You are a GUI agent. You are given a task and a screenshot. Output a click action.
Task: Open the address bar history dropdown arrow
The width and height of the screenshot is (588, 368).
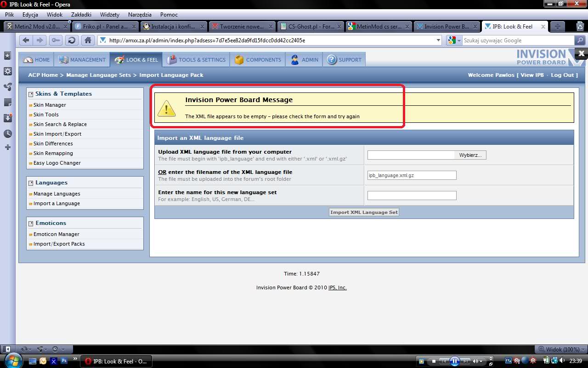tap(438, 40)
